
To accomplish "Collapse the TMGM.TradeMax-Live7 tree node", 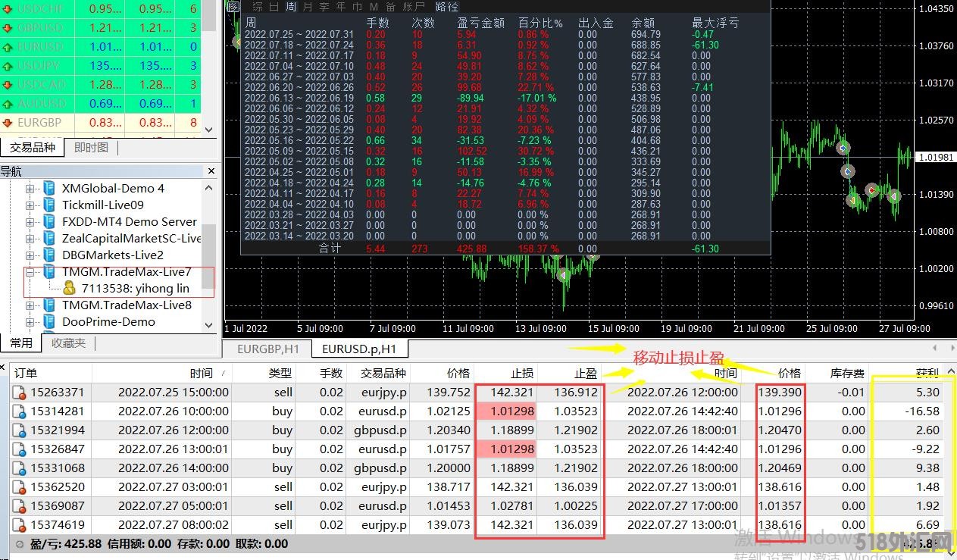I will tap(30, 272).
